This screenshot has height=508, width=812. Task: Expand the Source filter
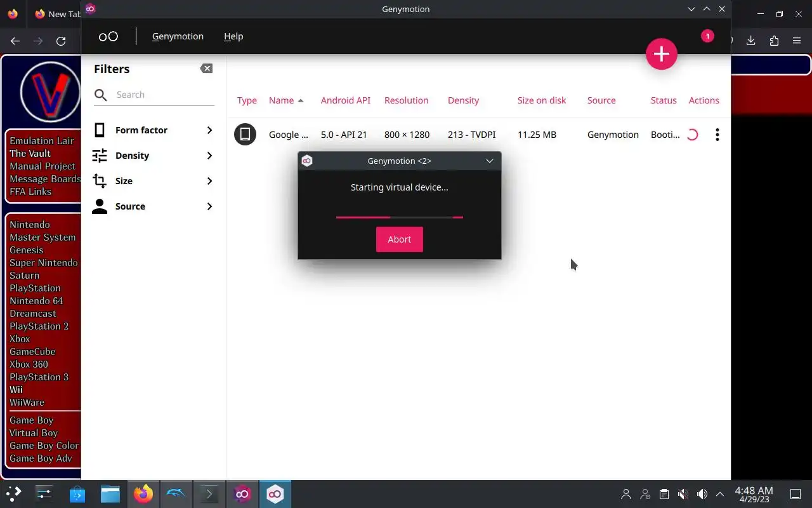(209, 206)
